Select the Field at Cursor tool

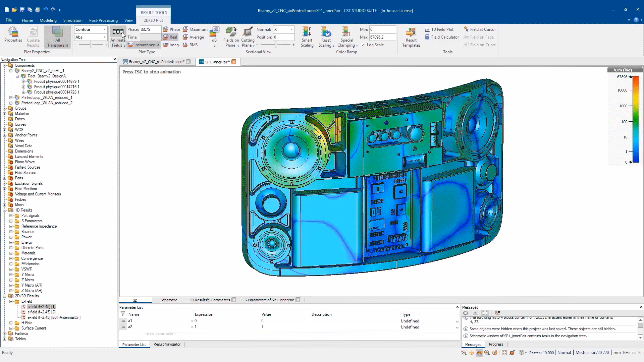point(479,29)
